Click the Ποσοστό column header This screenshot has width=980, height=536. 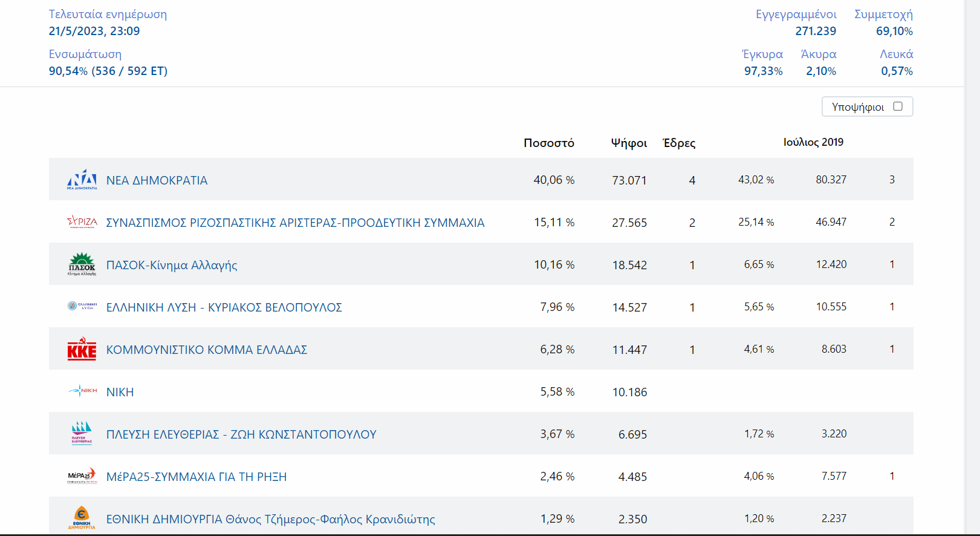coord(548,143)
